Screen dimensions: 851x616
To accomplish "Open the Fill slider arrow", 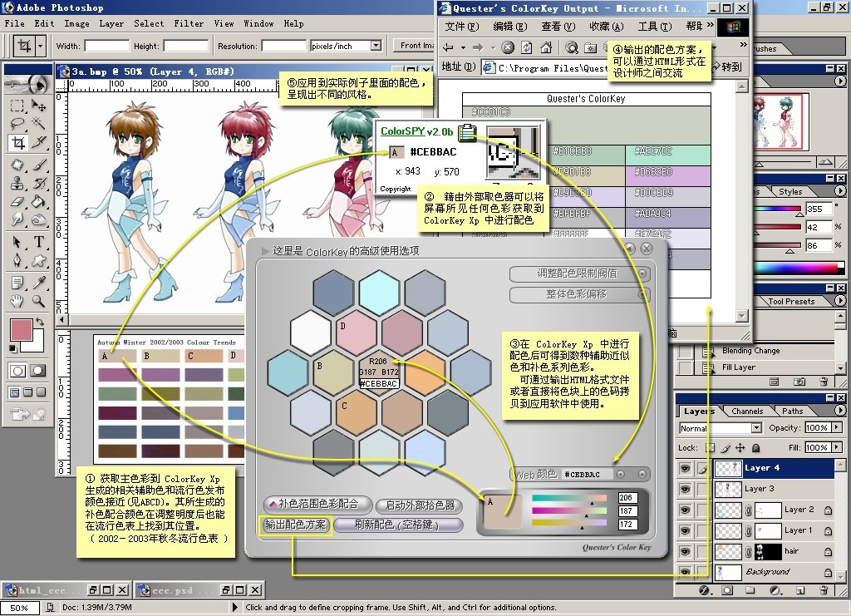I will (x=836, y=448).
